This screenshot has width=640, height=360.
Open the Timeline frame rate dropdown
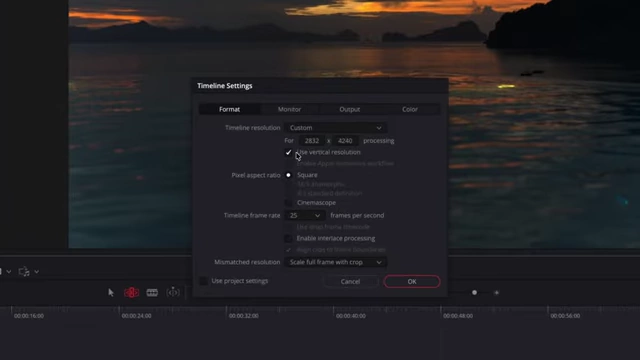pos(304,216)
